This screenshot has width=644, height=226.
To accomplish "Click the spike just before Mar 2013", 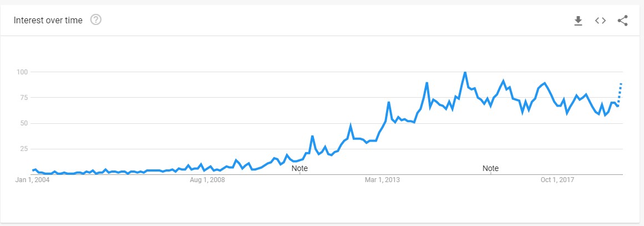I will (388, 102).
